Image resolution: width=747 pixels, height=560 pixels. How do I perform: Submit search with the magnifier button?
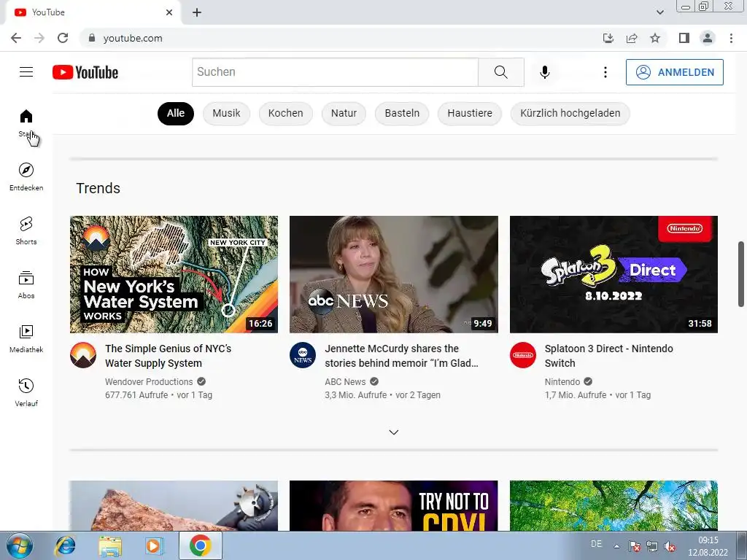click(x=500, y=72)
